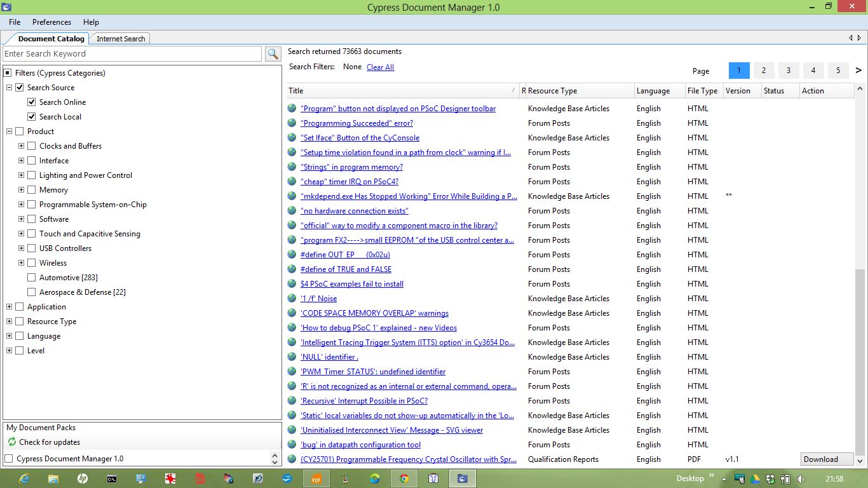868x488 pixels.
Task: Open the File menu
Action: pyautogui.click(x=15, y=22)
